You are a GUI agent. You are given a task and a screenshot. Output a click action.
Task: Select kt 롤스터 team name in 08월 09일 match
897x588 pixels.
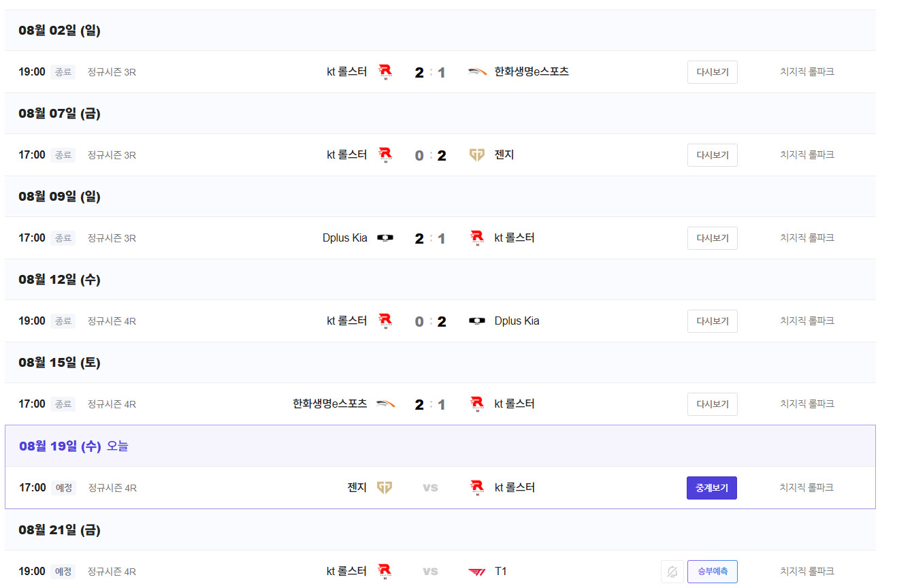[x=515, y=238]
